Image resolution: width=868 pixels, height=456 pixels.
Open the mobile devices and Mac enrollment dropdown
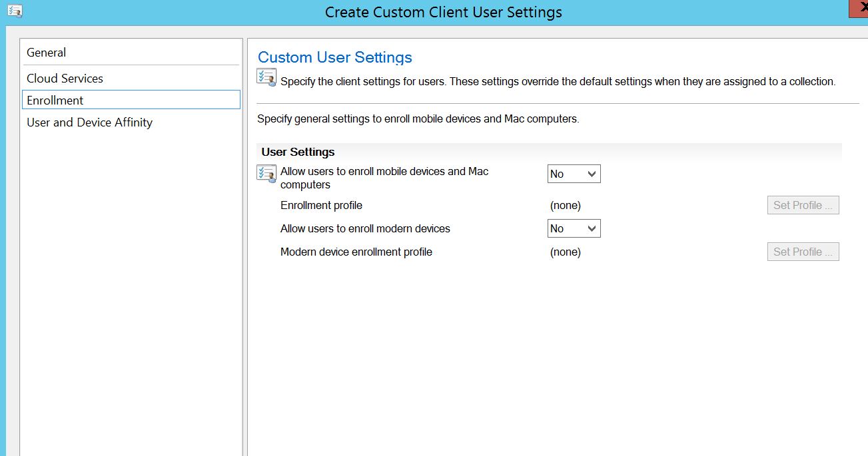point(574,174)
